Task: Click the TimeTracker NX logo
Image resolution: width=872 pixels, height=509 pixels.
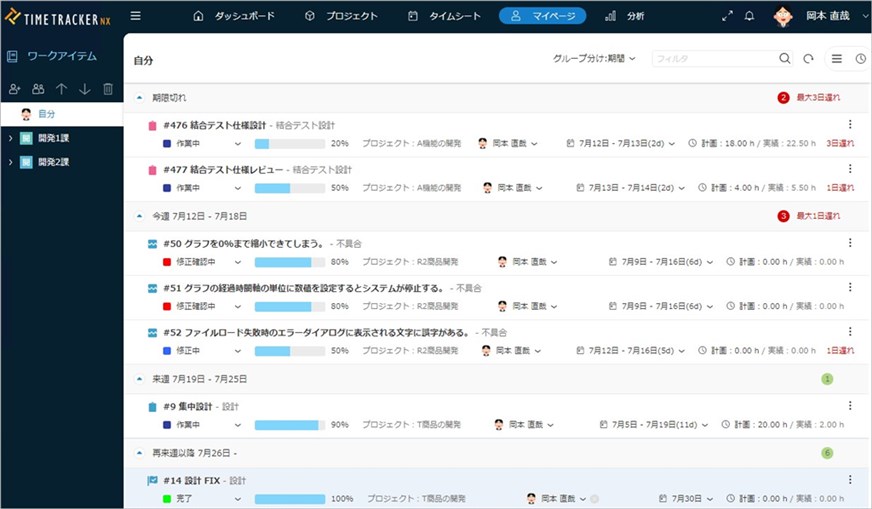Action: point(57,17)
